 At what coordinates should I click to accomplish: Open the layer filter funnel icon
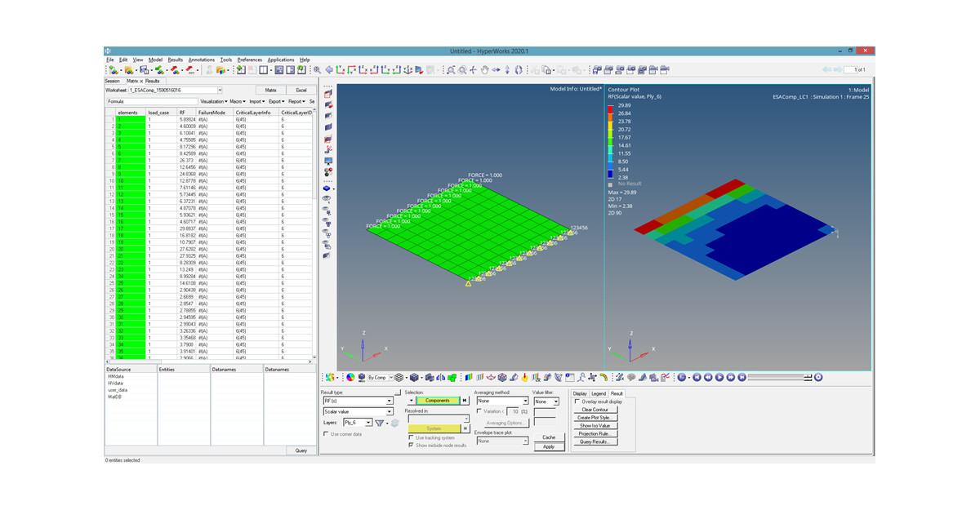click(x=380, y=423)
